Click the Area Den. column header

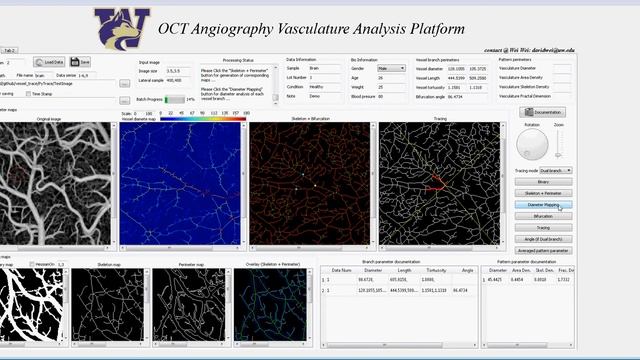(521, 270)
